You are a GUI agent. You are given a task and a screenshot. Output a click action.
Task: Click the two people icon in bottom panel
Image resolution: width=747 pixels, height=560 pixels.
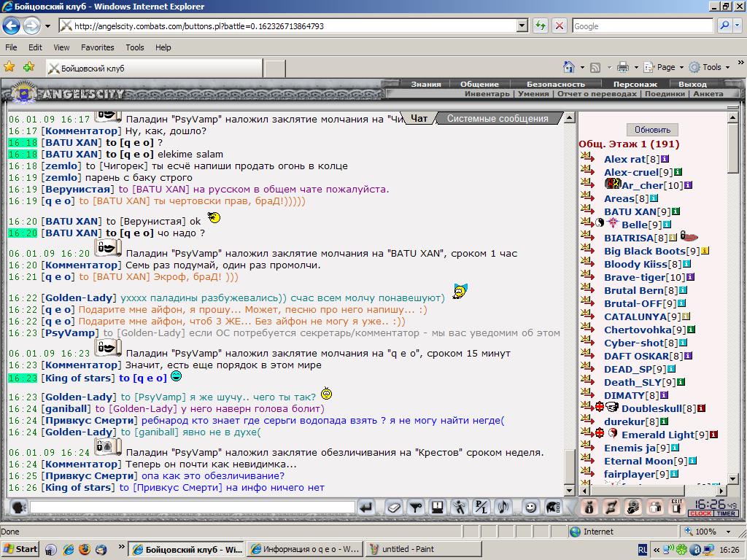655,507
